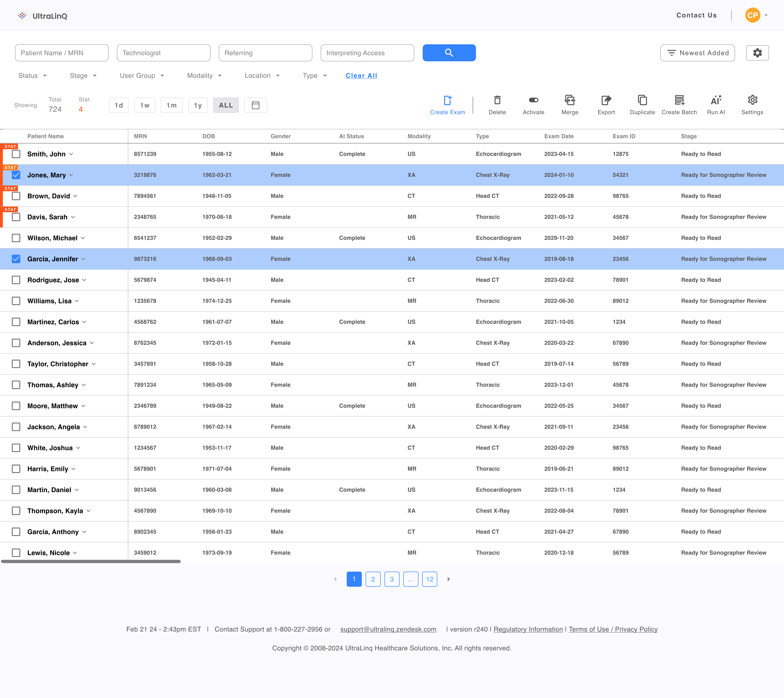
Task: Check the checkbox for Smith, John
Action: 16,154
